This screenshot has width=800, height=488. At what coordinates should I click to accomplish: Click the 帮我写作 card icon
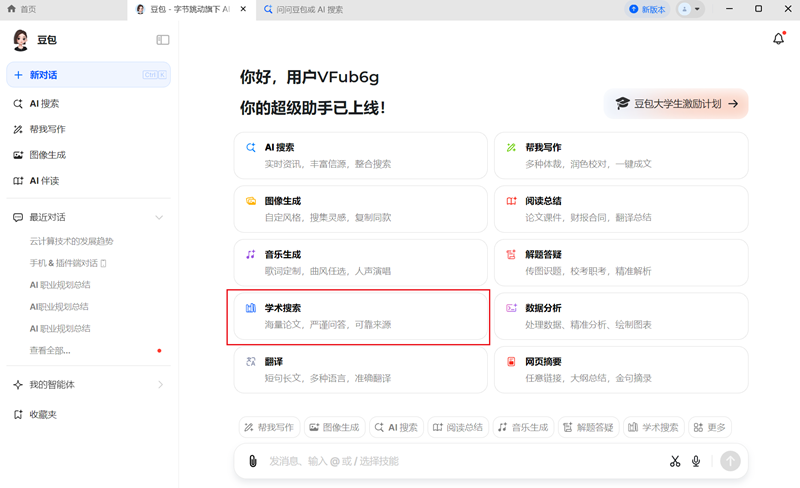511,148
